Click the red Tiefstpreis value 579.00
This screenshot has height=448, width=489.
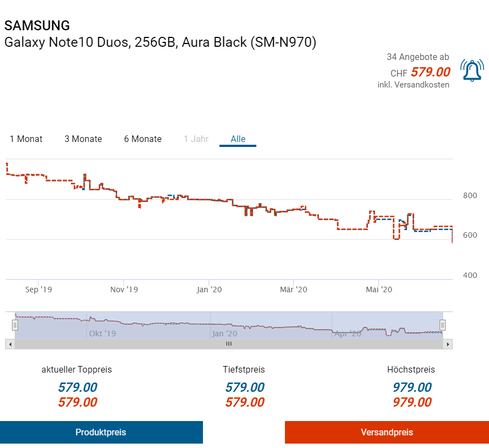245,402
